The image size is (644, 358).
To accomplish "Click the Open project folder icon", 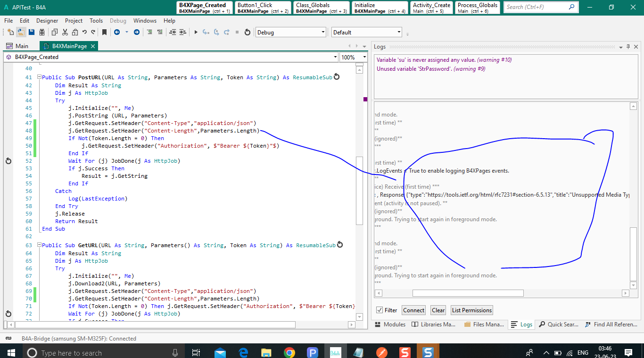I will click(x=21, y=32).
